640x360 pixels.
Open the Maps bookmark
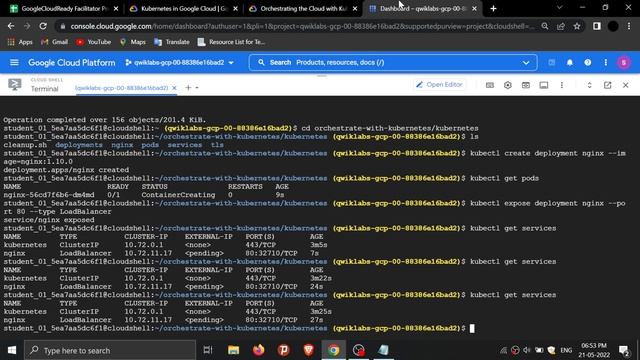133,42
